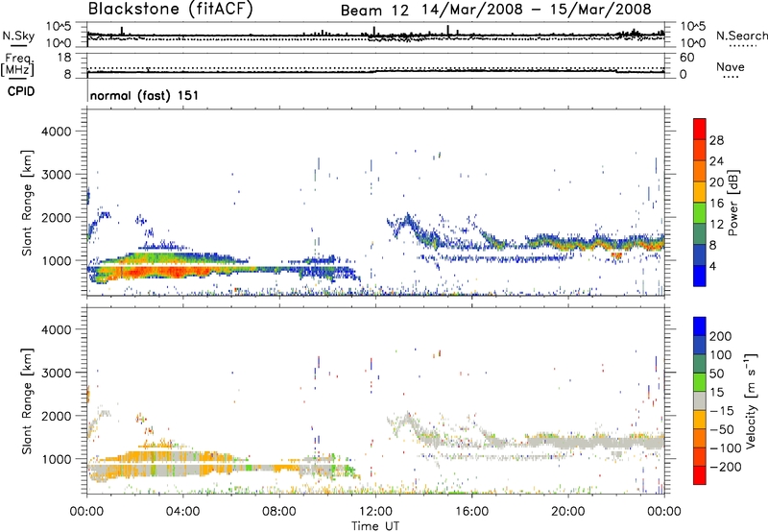Click the Velocity [m s⁻¹] colorbar label
The image size is (768, 532).
click(751, 400)
